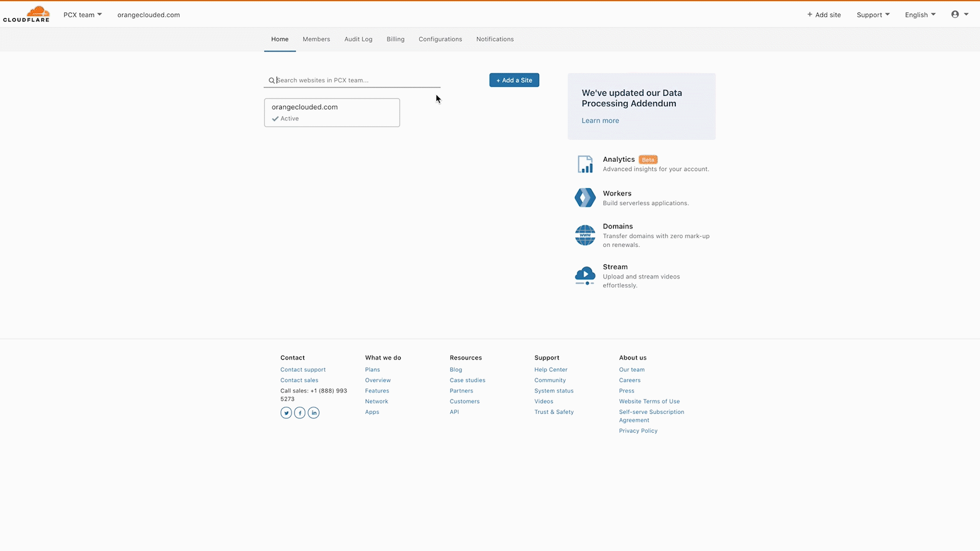
Task: Click the blue Add a Site button
Action: pos(514,80)
